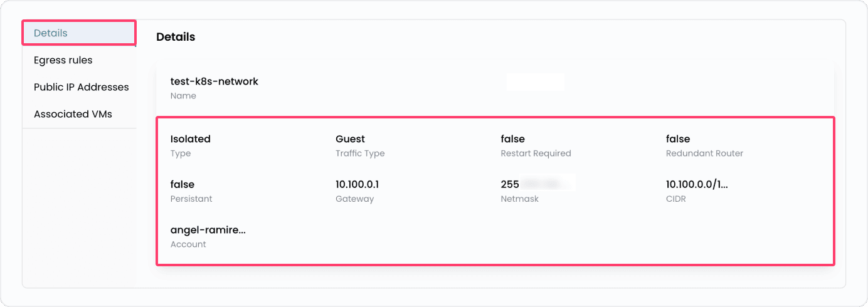Click the Isolated type value

click(190, 139)
